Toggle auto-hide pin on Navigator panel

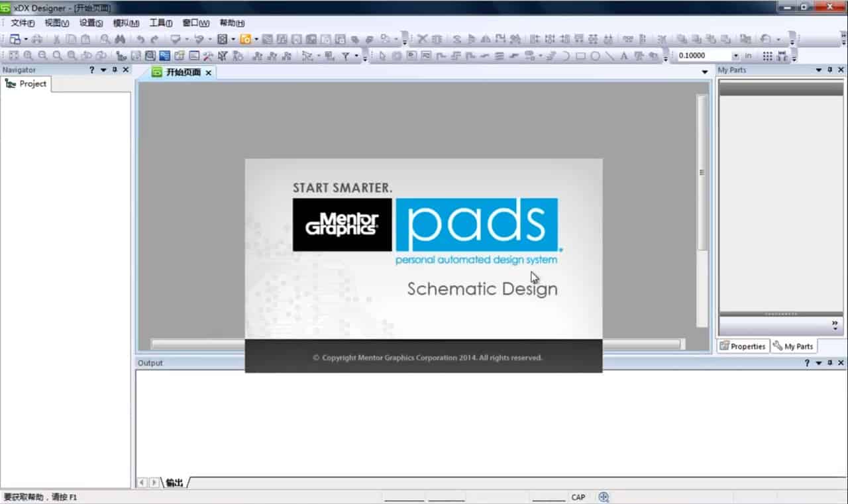coord(115,70)
